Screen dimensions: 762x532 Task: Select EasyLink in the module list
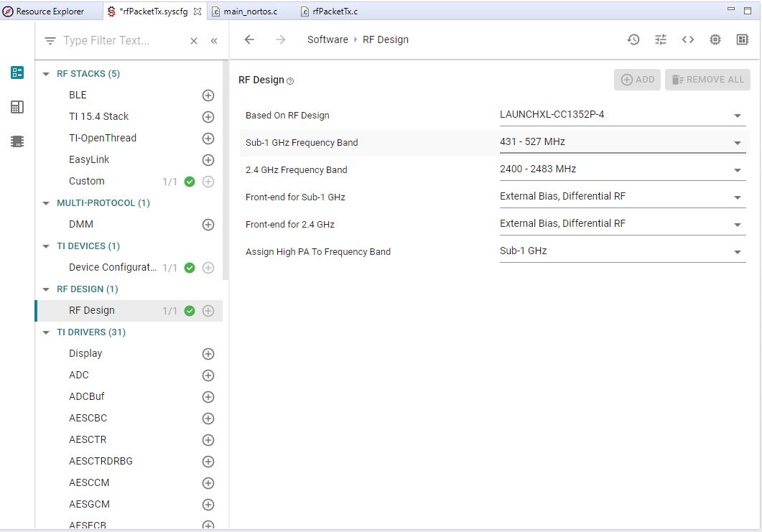(89, 159)
